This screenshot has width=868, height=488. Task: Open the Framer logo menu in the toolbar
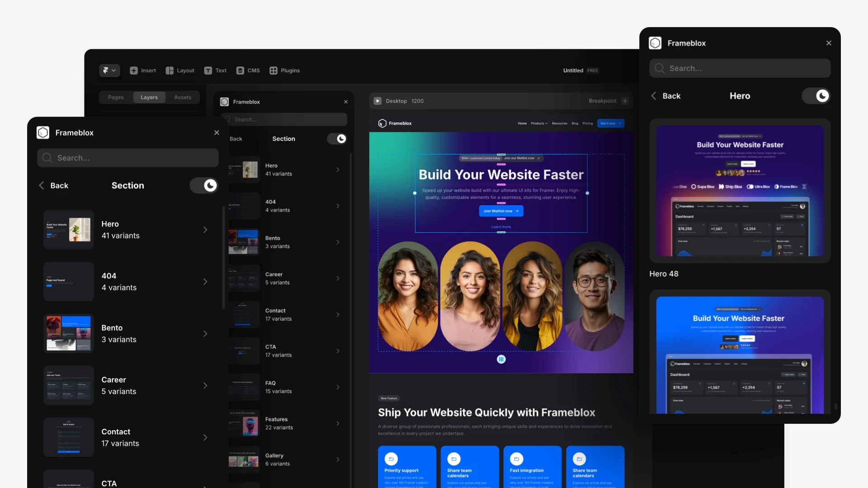point(109,70)
